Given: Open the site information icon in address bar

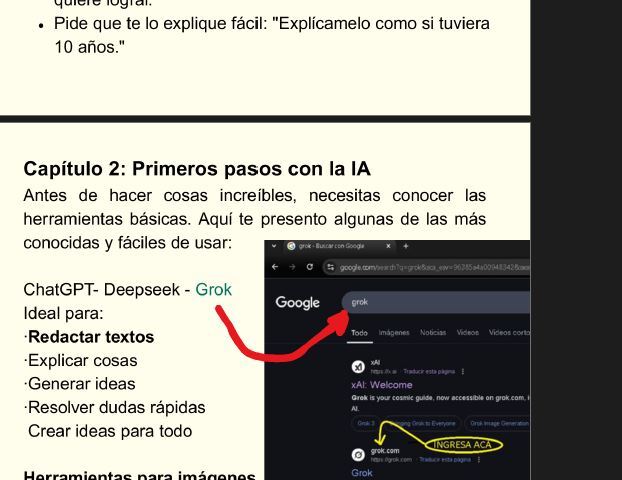Looking at the screenshot, I should (x=330, y=267).
